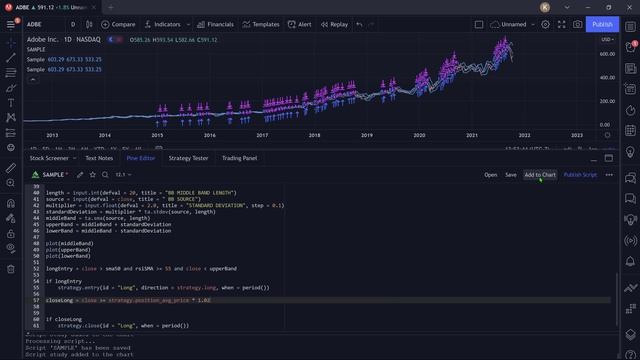
Task: Open the Indicators dialog
Action: pos(162,24)
